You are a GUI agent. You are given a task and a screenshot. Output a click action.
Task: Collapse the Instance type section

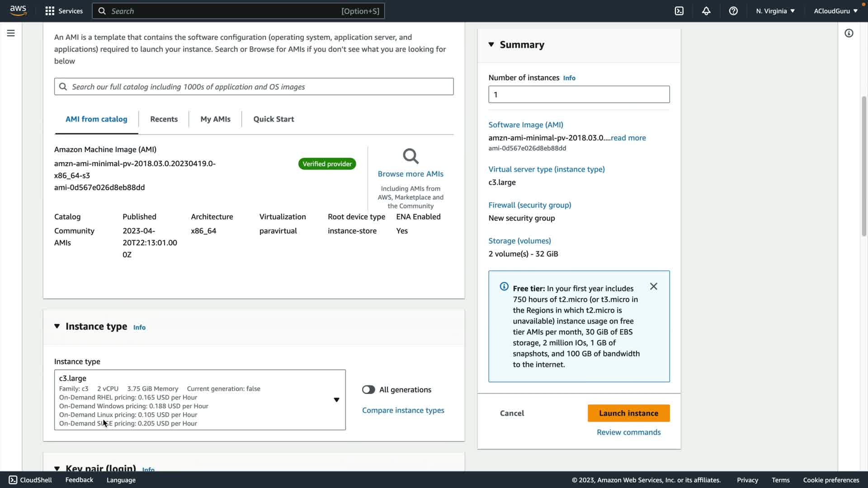pos(57,326)
